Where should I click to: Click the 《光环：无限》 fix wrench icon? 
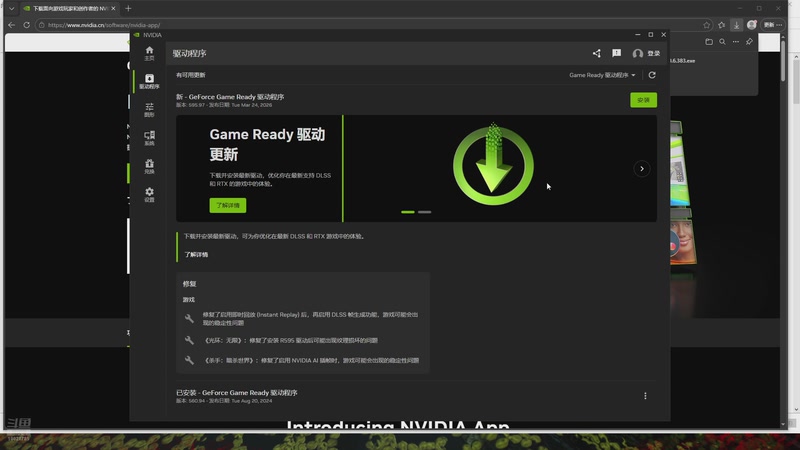coord(189,340)
